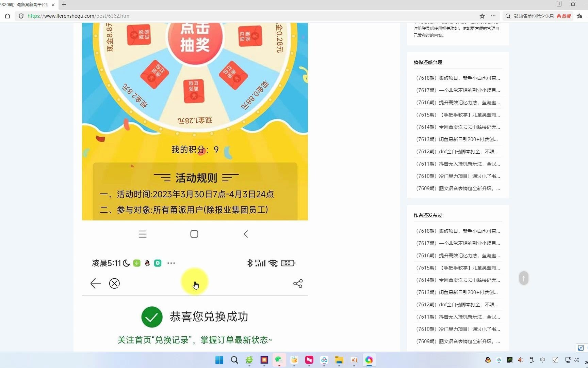Open the （7618期）搬砖项目 article link
The width and height of the screenshot is (588, 368).
457,78
